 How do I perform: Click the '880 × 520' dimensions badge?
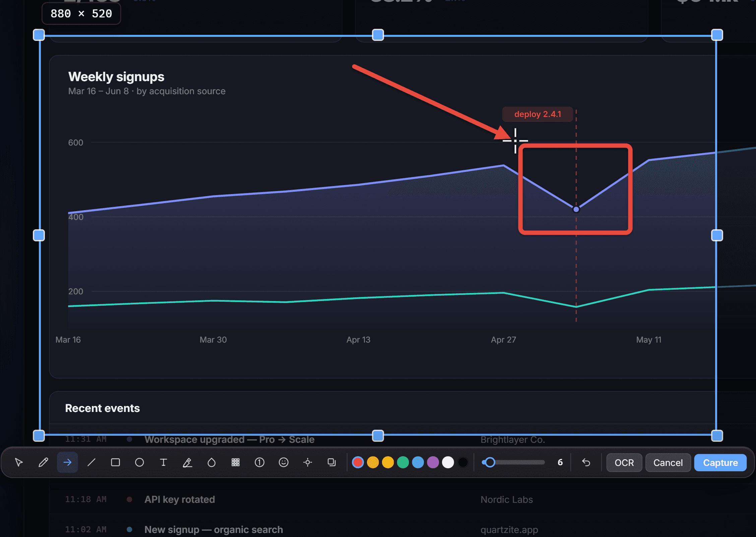tap(81, 14)
